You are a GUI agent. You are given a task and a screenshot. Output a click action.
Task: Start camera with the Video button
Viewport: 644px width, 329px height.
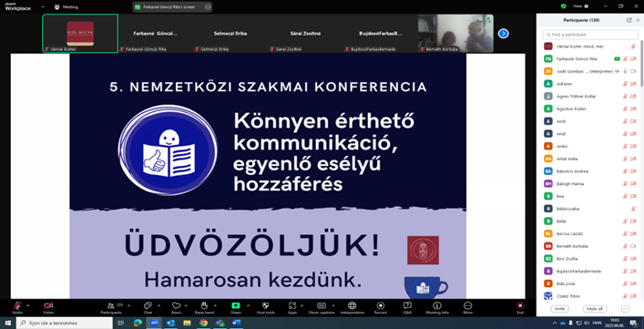[48, 308]
